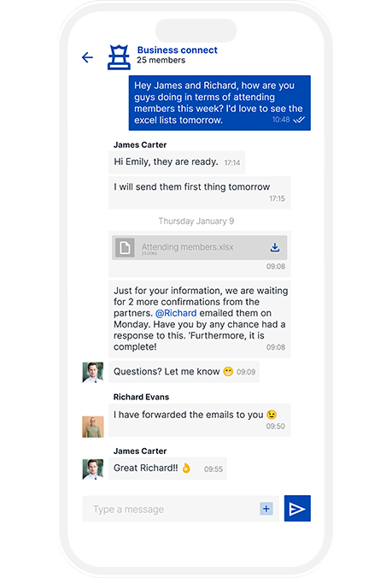
Task: Tap the document icon of the attachment
Action: point(125,247)
